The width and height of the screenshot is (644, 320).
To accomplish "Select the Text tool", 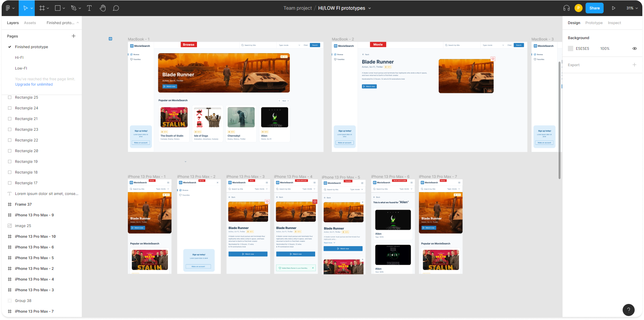I will tap(89, 8).
